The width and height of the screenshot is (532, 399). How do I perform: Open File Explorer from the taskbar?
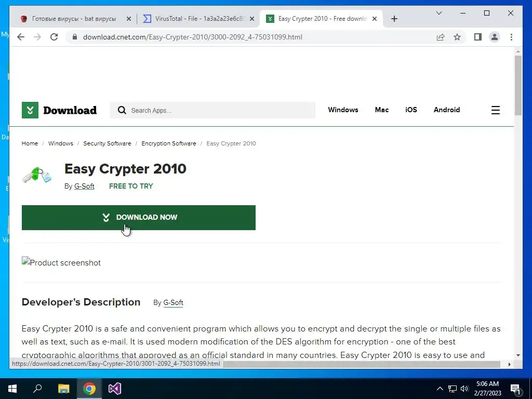pos(63,389)
